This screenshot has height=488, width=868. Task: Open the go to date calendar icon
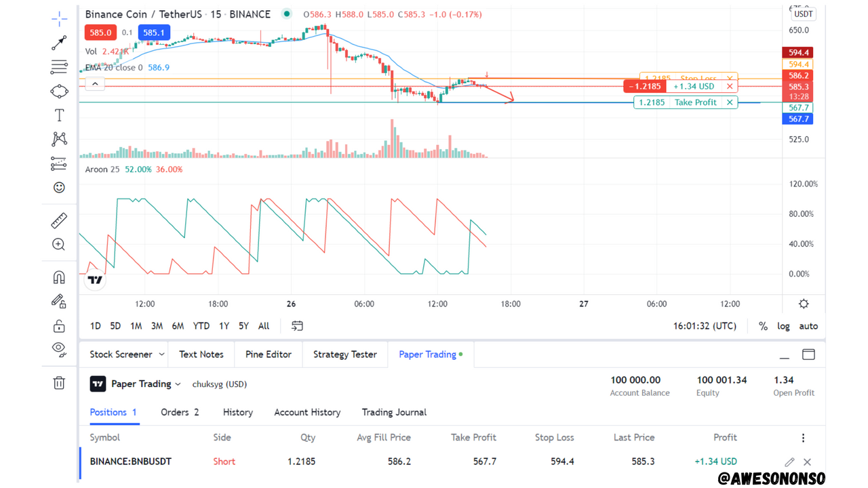[297, 326]
